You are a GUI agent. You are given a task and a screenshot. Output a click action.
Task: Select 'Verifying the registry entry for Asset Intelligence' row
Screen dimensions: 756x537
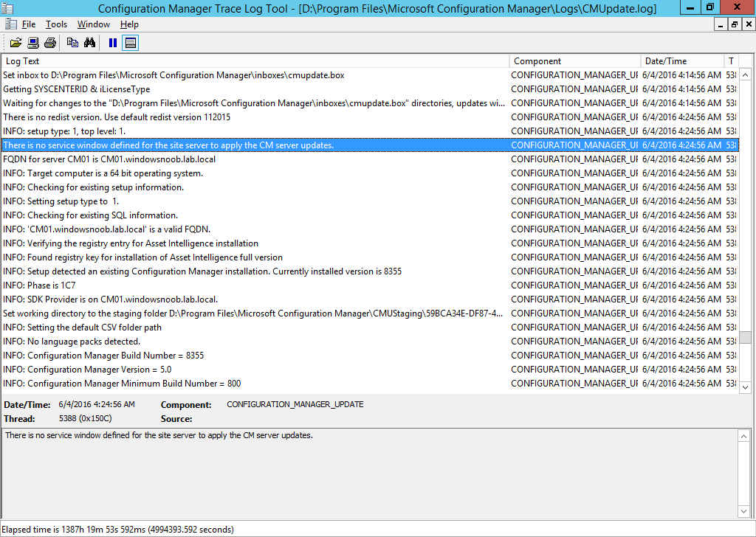coord(371,243)
